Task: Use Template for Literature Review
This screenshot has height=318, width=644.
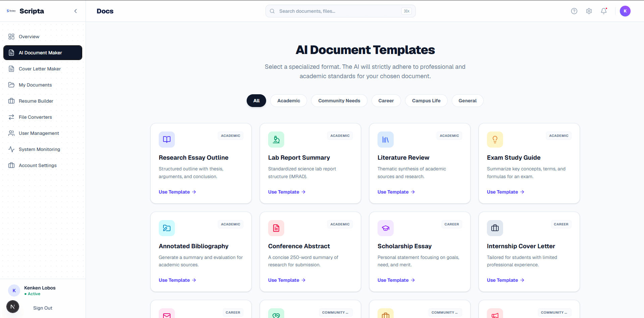Action: 396,192
